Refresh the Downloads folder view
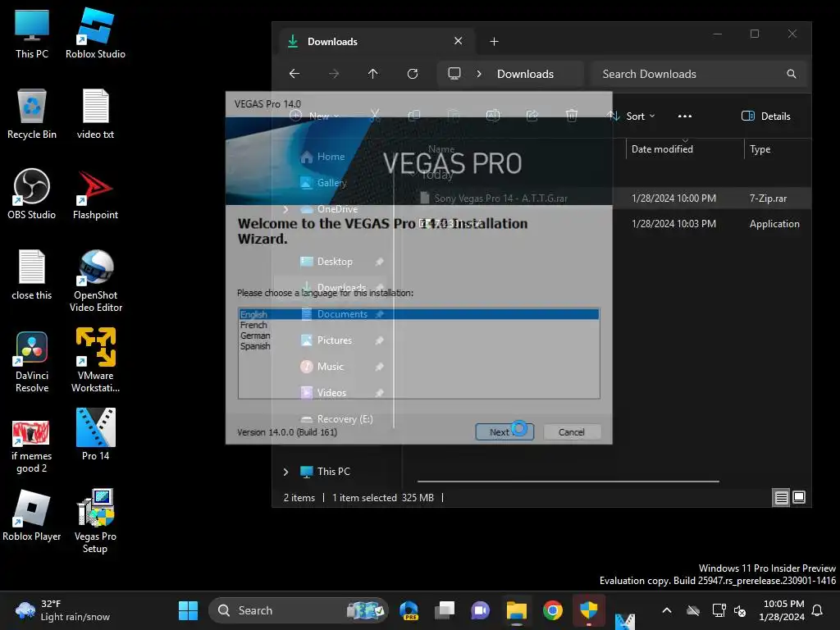The width and height of the screenshot is (840, 630). point(412,73)
